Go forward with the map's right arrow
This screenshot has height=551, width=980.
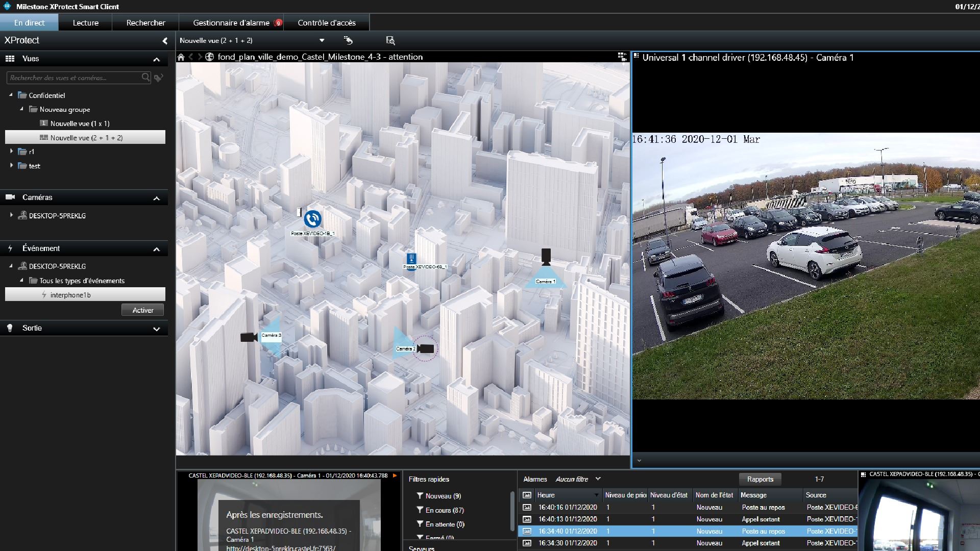click(x=200, y=57)
